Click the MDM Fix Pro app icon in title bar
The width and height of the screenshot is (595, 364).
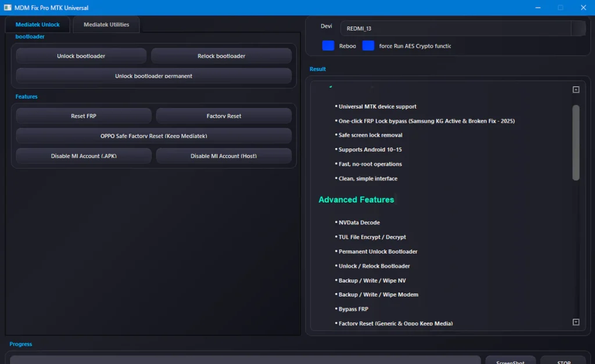pos(9,8)
